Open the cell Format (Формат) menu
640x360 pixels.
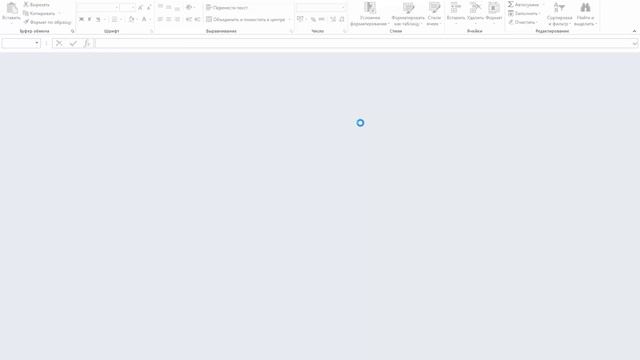click(x=494, y=12)
